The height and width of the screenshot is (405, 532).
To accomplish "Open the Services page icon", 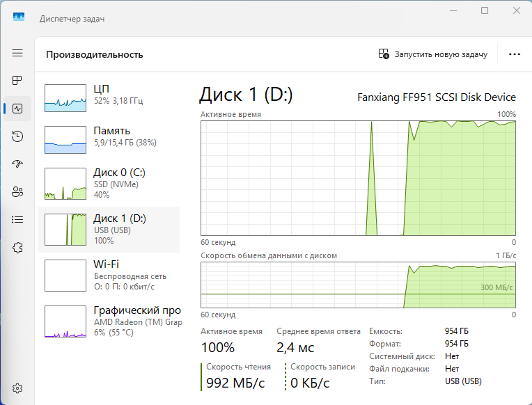I will [17, 248].
